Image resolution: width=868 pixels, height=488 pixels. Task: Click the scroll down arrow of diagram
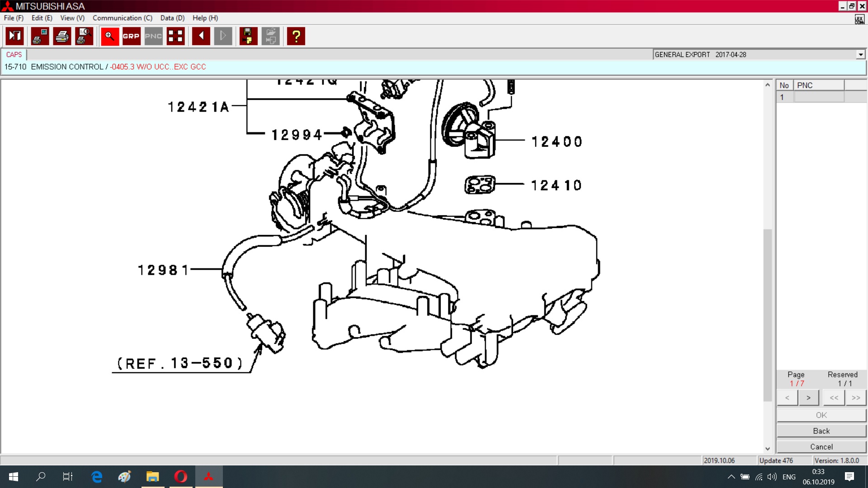tap(767, 449)
